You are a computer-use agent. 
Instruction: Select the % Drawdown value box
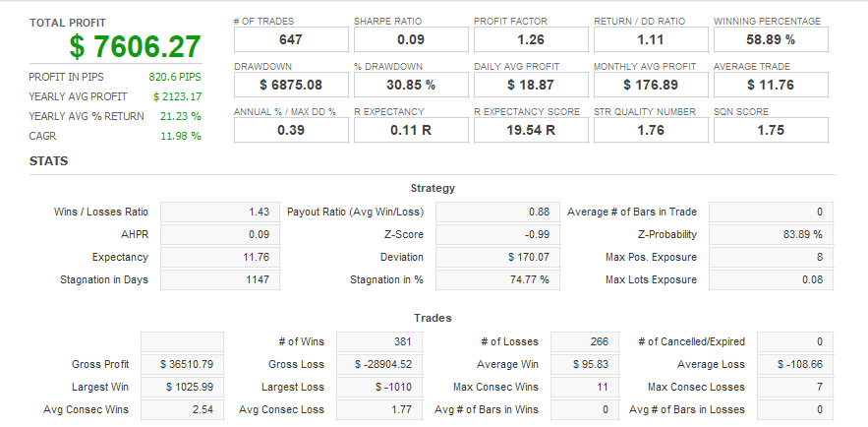tap(411, 85)
